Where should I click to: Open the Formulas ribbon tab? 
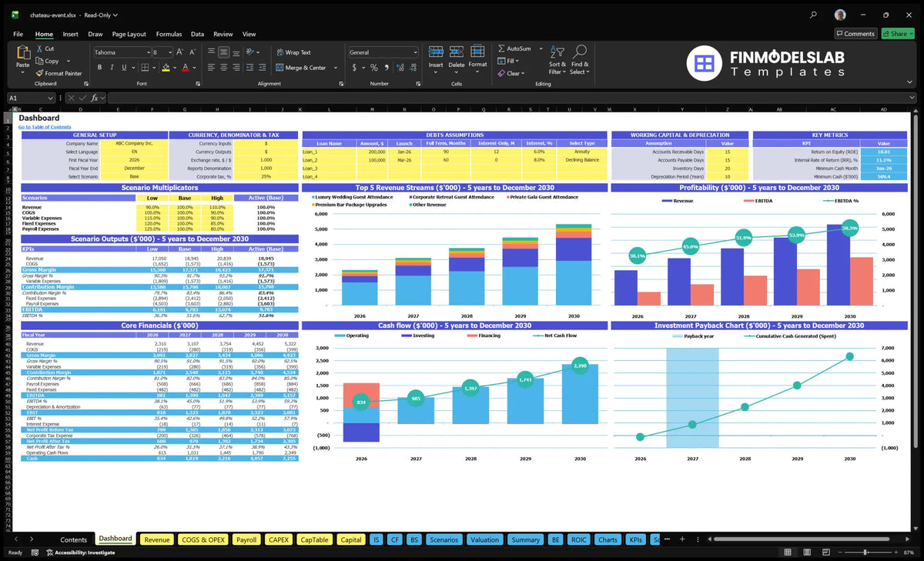pos(169,34)
